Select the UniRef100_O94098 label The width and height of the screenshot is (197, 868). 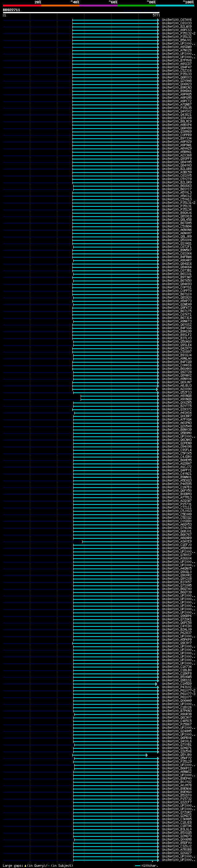(x=176, y=446)
